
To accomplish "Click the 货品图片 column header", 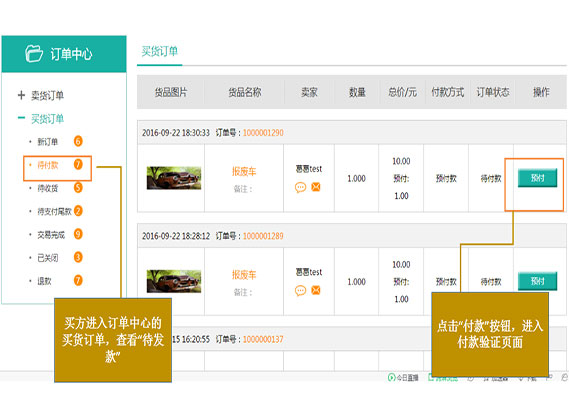I will [x=171, y=92].
